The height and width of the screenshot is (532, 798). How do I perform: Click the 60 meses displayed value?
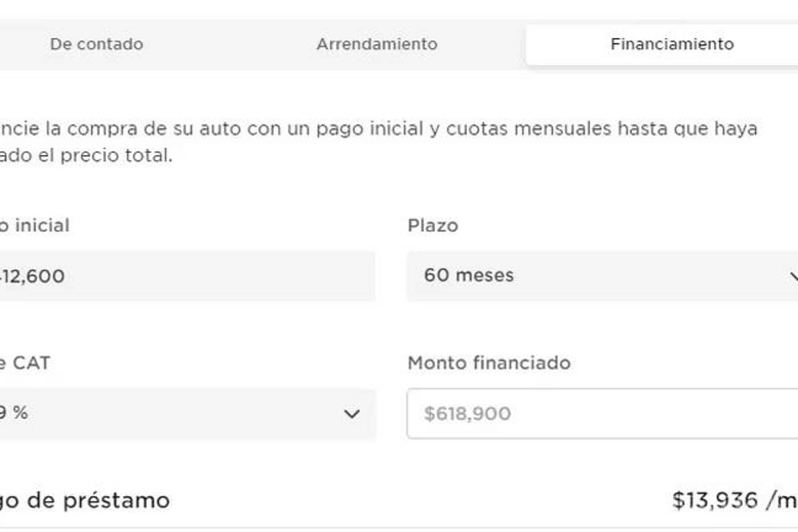pos(469,275)
